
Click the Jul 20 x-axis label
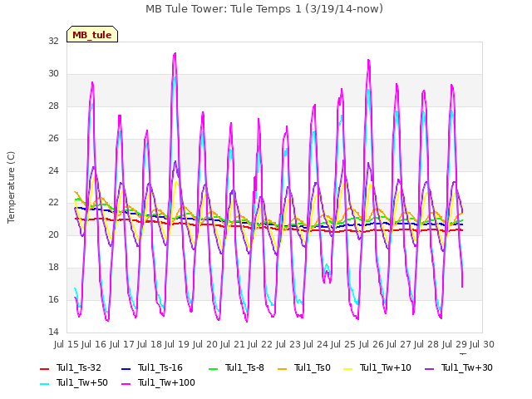205,344
